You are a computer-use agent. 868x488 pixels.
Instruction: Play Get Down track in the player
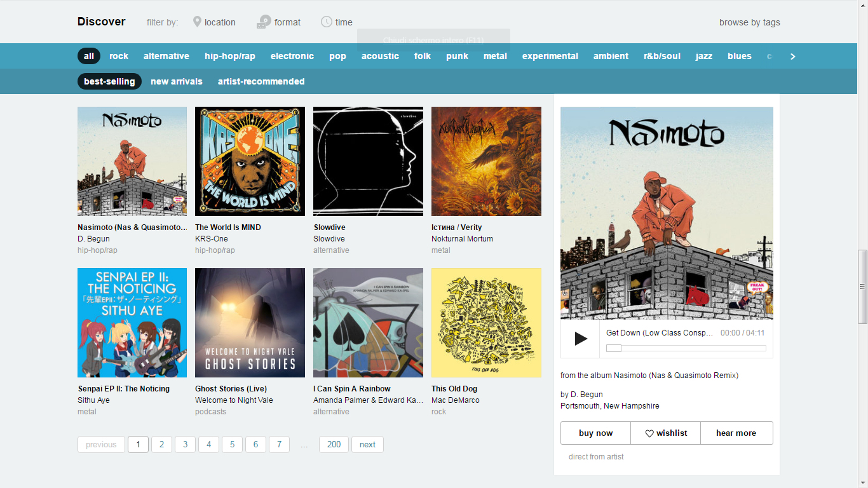pos(580,339)
